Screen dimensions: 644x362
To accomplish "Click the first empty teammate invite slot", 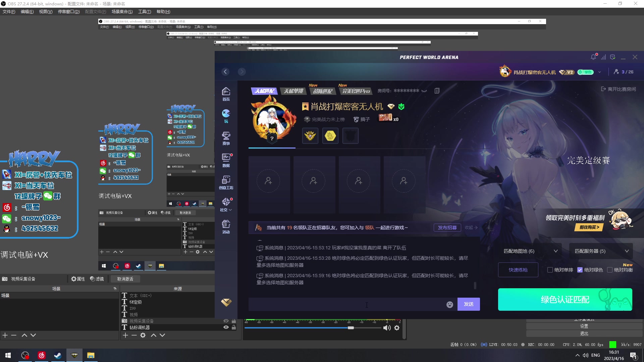I will (269, 184).
